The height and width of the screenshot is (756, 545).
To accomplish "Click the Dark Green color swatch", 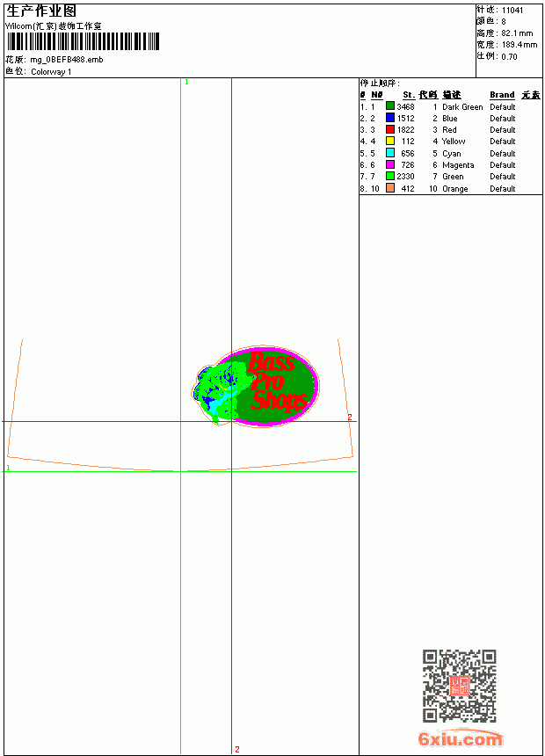I will 390,106.
